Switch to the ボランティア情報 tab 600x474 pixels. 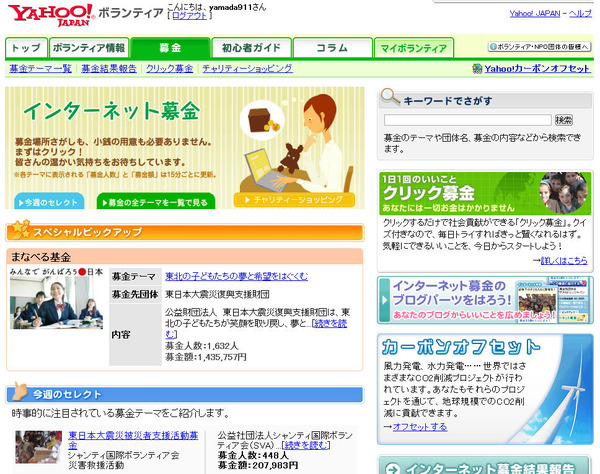(89, 48)
